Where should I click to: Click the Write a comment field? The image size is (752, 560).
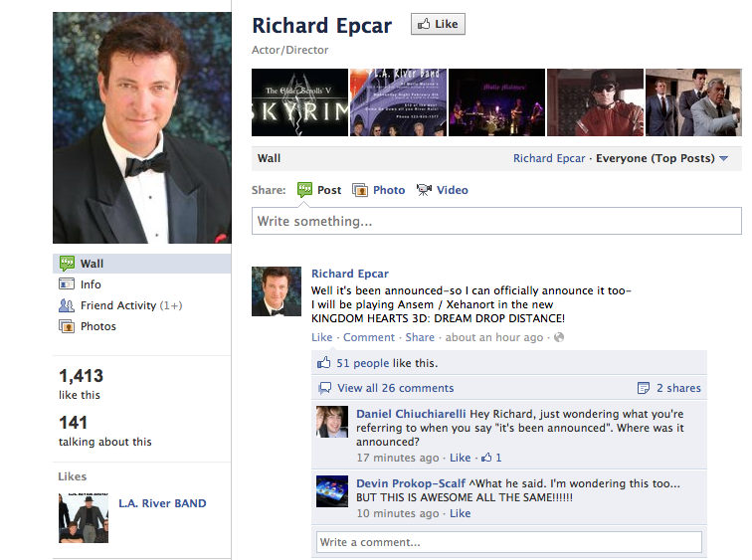click(509, 542)
